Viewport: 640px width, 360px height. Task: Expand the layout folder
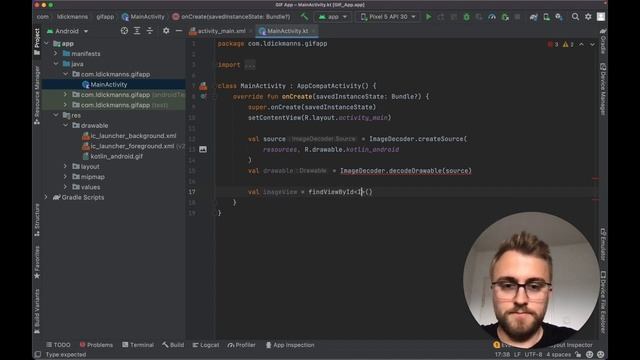tap(65, 167)
